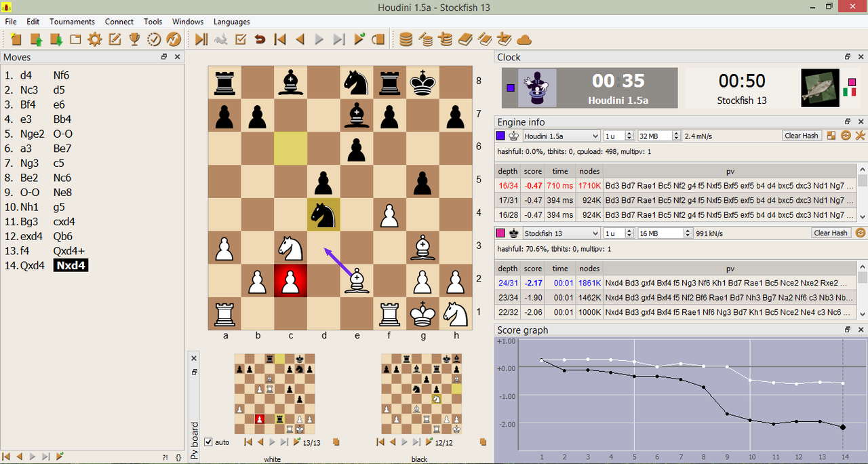Copy black pv board with copy icon

(x=483, y=442)
